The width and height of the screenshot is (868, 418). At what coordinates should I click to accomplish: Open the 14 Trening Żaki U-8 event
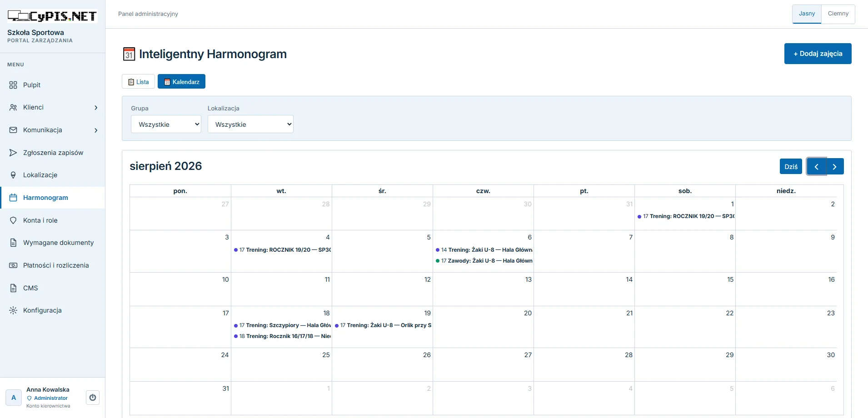[484, 250]
